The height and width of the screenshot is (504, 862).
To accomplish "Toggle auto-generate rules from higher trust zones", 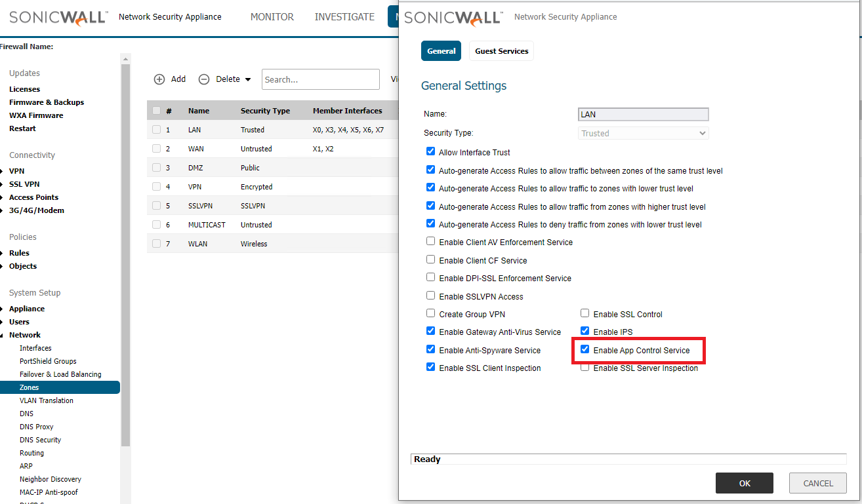I will (x=430, y=206).
